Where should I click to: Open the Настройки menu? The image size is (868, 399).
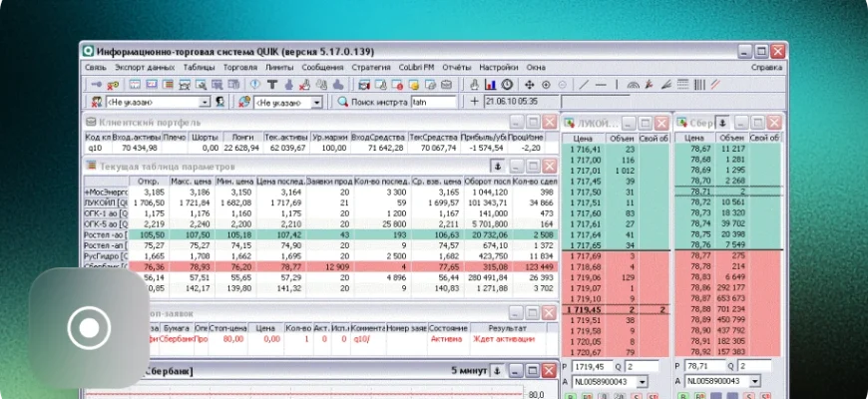498,68
